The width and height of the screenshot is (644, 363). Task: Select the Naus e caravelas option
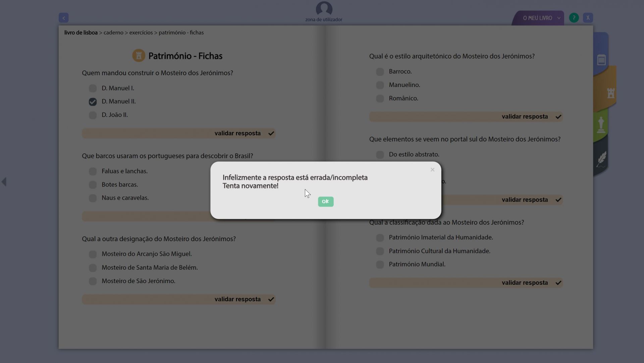tap(93, 198)
